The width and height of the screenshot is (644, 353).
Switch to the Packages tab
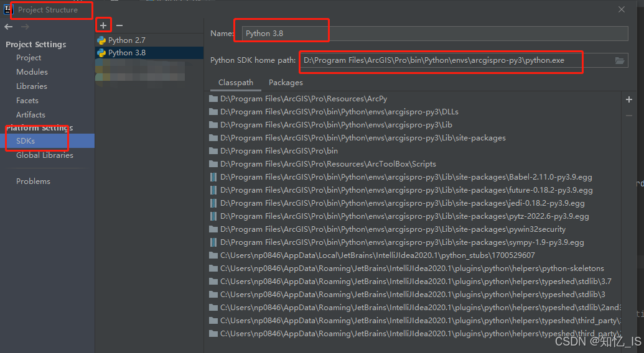[286, 83]
